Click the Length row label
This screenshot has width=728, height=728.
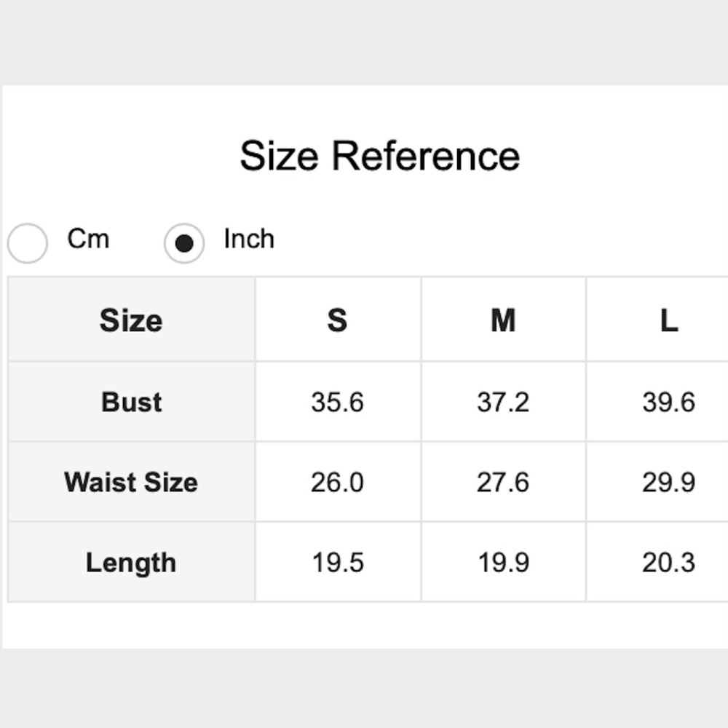pyautogui.click(x=131, y=563)
